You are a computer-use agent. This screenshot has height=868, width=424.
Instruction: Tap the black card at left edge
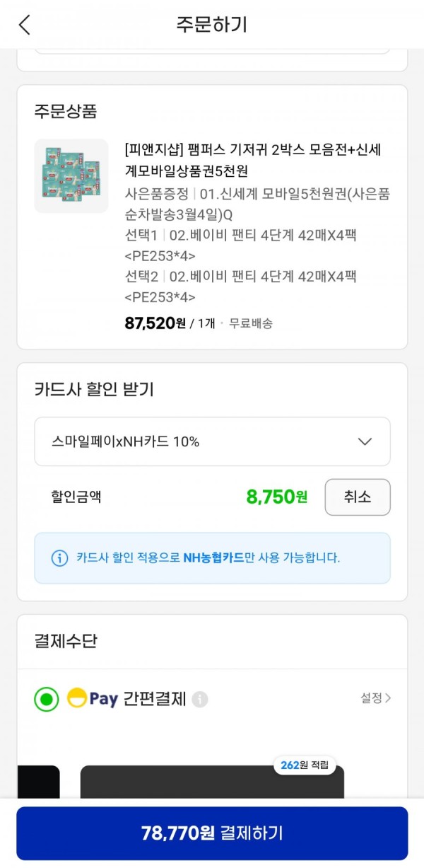coord(38,782)
